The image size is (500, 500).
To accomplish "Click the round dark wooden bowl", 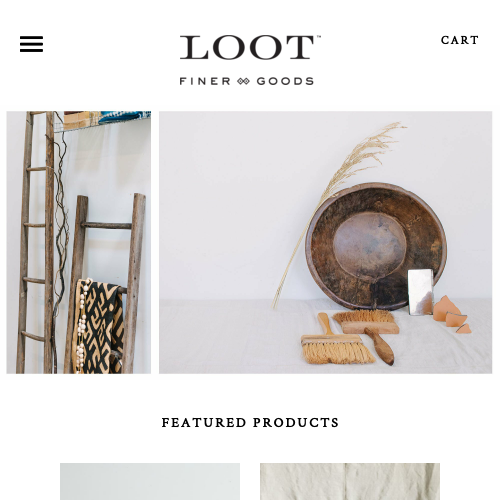I will coord(376,246).
